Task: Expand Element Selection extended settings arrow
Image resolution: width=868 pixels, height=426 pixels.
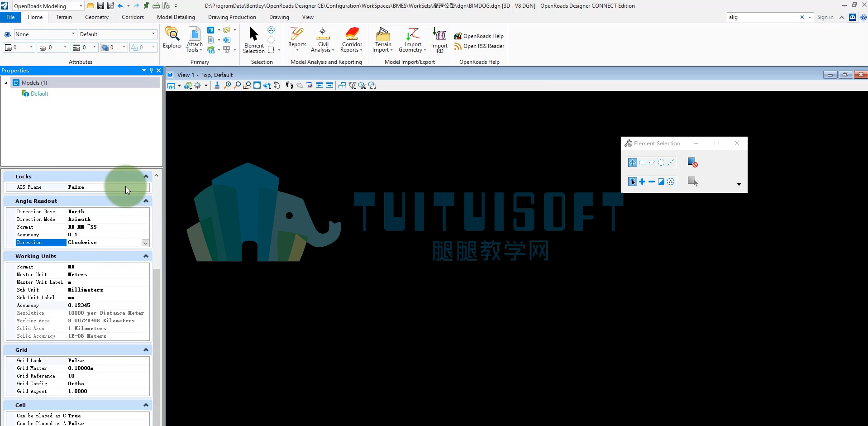Action: [739, 184]
